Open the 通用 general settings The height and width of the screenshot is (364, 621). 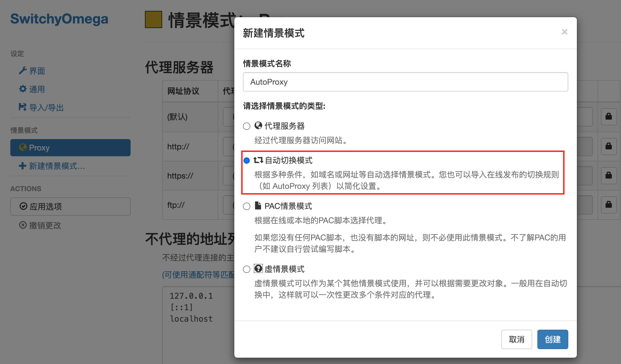pos(37,89)
